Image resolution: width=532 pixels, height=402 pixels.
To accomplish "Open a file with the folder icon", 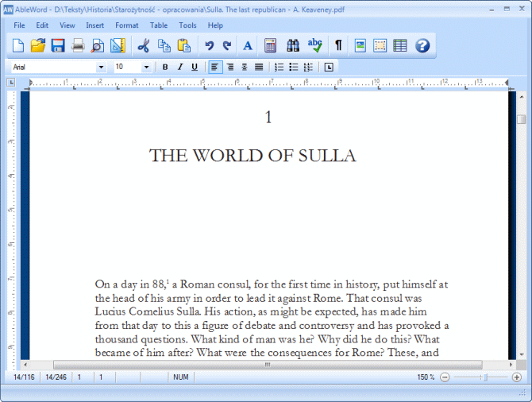I will (x=38, y=45).
